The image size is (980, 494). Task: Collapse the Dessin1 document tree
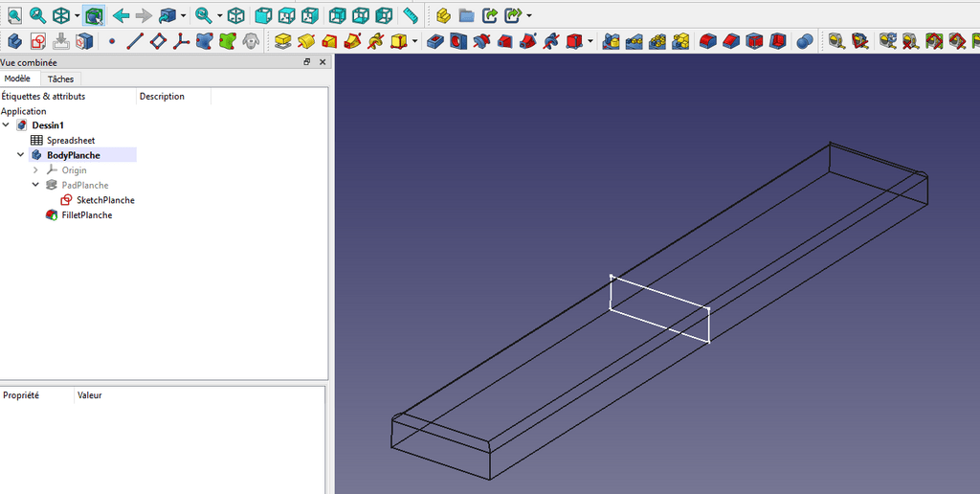coord(7,125)
